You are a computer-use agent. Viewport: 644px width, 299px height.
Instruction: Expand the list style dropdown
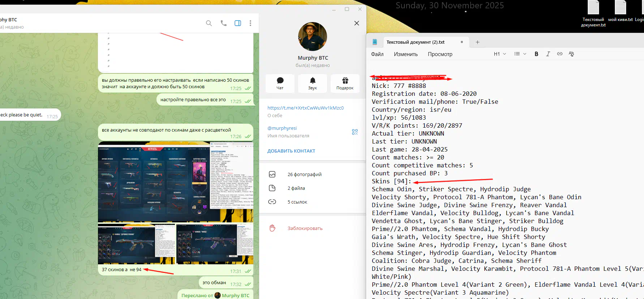[520, 54]
